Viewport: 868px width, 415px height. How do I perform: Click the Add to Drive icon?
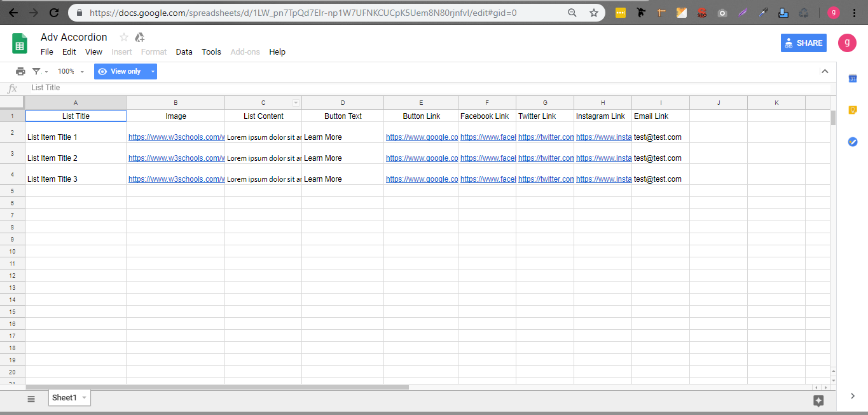(x=140, y=37)
